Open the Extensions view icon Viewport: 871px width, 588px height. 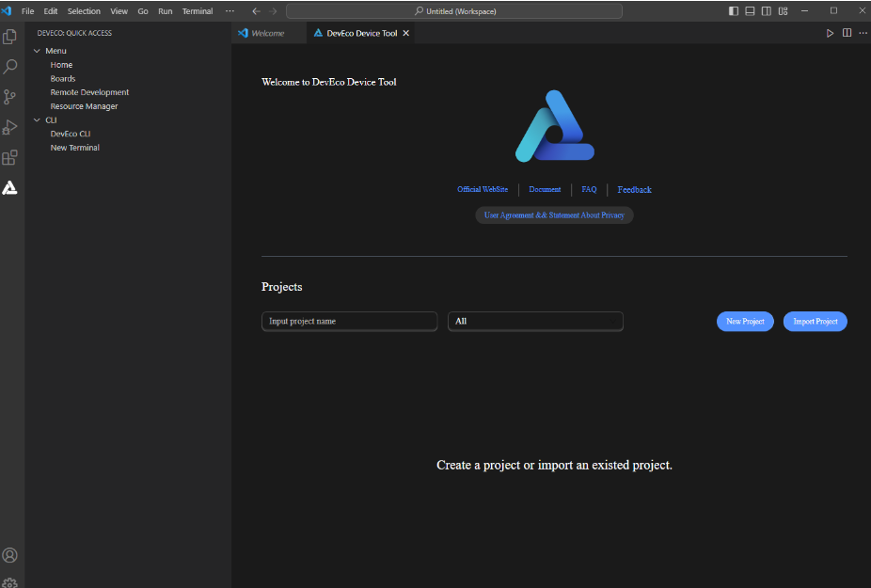click(10, 158)
